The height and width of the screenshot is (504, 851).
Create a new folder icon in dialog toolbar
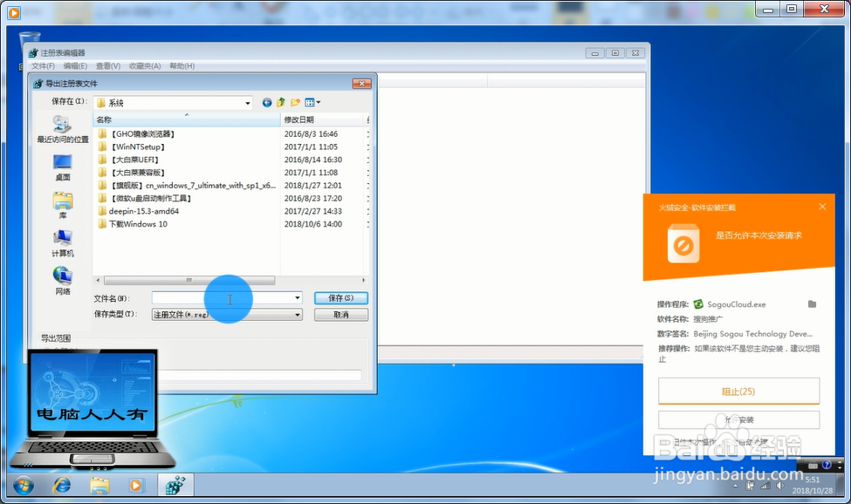tap(295, 102)
